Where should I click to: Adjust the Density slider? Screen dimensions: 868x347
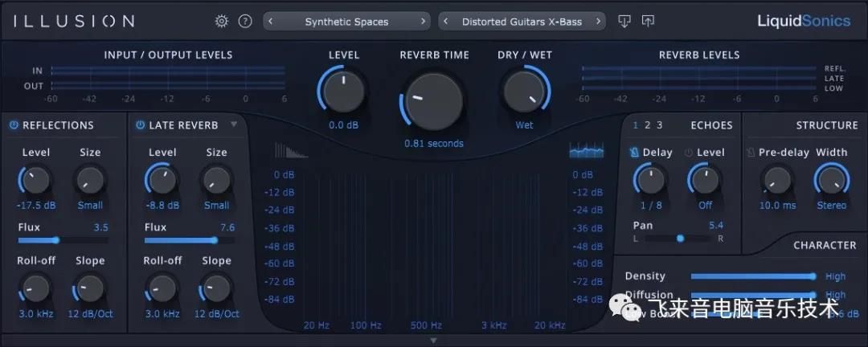pyautogui.click(x=753, y=276)
